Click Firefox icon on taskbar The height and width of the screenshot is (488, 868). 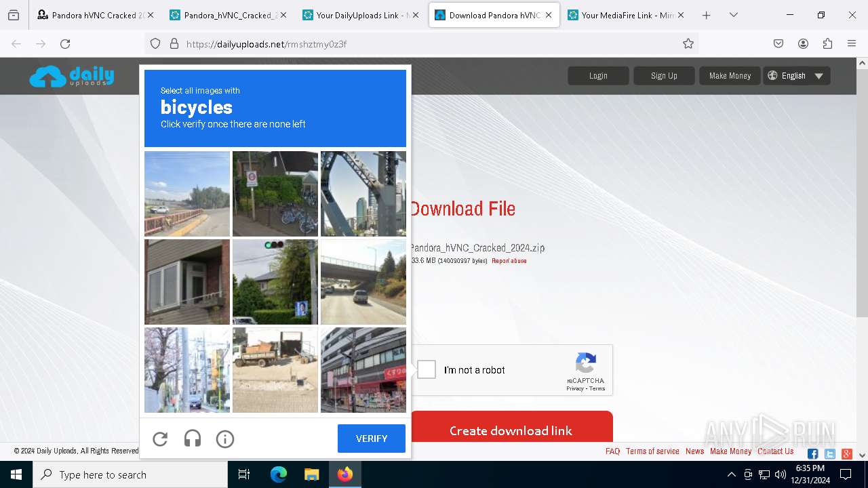pos(345,474)
